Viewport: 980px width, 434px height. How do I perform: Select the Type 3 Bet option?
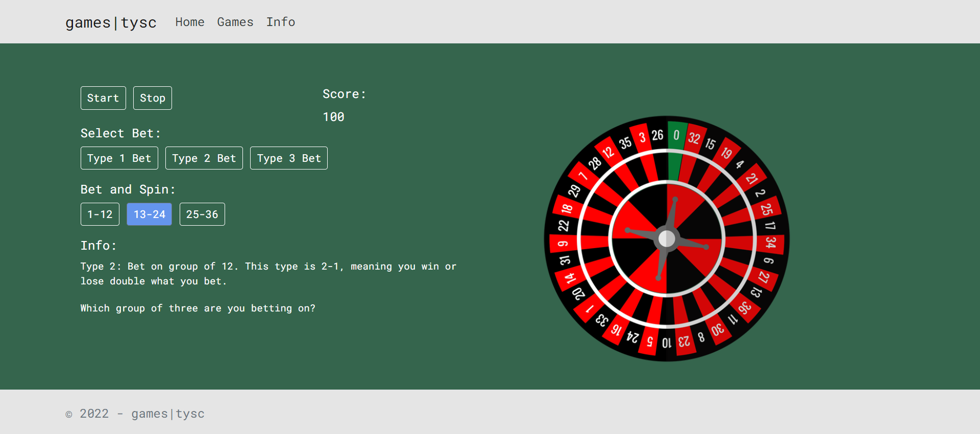[x=289, y=158]
